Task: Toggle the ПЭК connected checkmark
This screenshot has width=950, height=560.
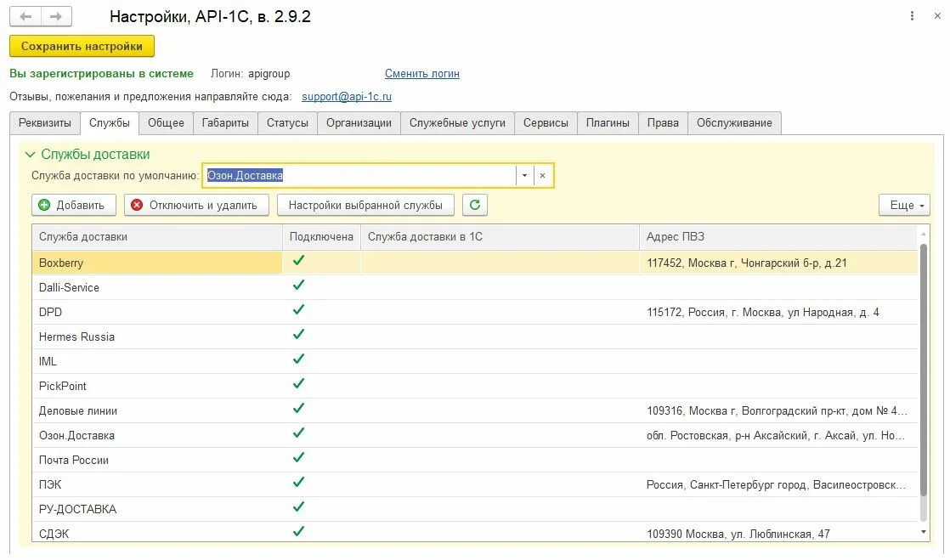Action: point(299,483)
